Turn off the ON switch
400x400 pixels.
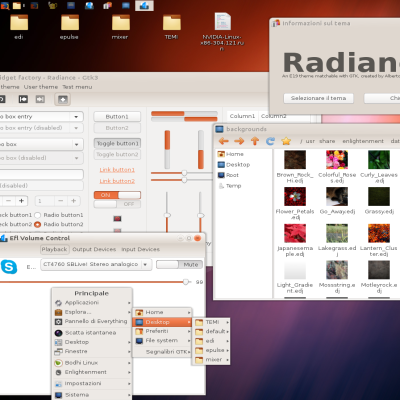tap(117, 195)
